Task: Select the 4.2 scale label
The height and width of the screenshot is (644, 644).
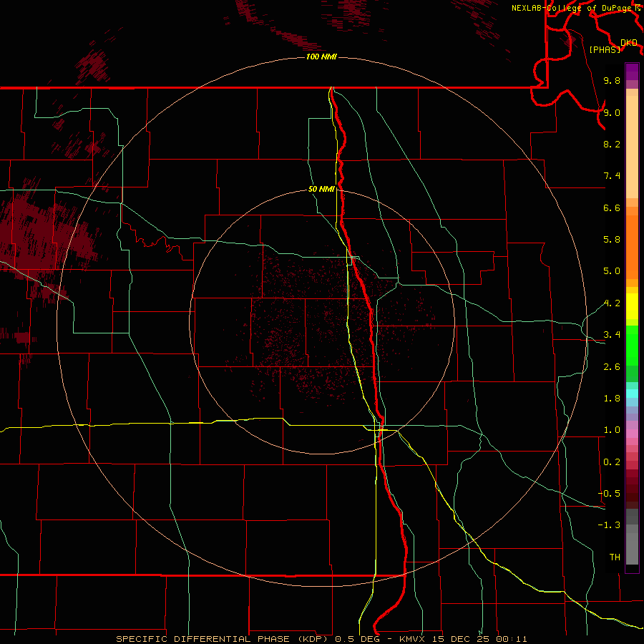Action: (x=612, y=303)
